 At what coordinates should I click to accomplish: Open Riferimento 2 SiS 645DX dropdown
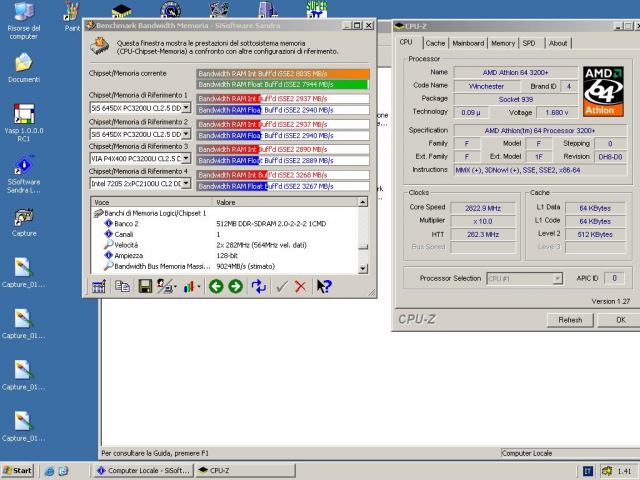(x=186, y=134)
